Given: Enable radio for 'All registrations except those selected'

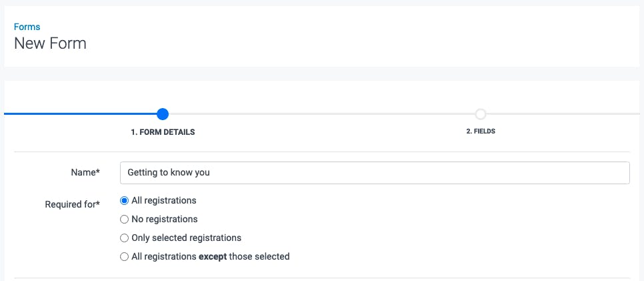Looking at the screenshot, I should [124, 256].
